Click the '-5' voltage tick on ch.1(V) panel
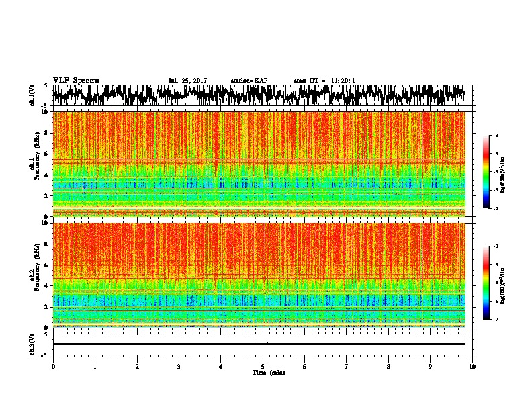 pos(44,106)
